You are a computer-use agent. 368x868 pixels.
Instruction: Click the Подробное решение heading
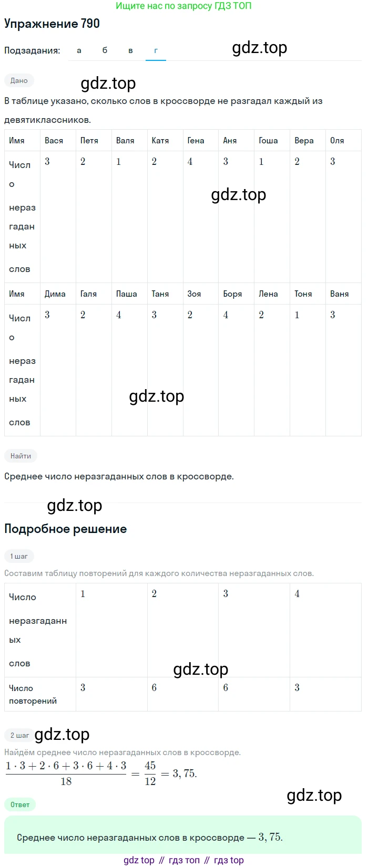(x=65, y=529)
